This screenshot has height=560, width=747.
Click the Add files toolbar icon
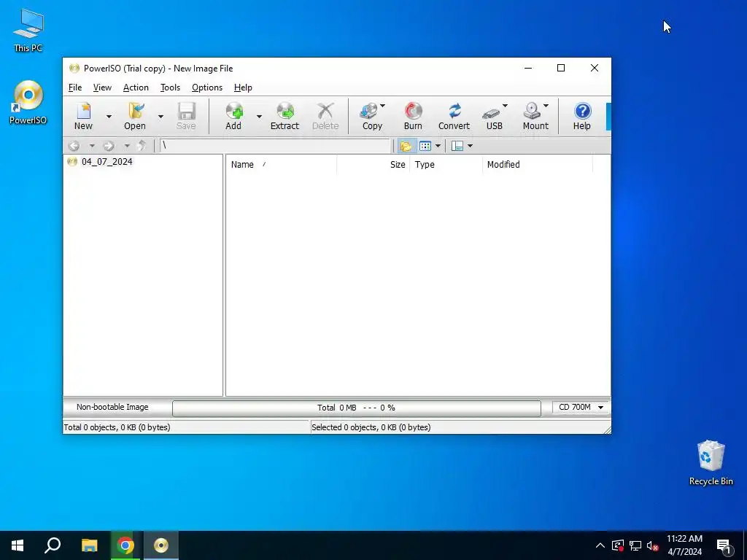[233, 116]
